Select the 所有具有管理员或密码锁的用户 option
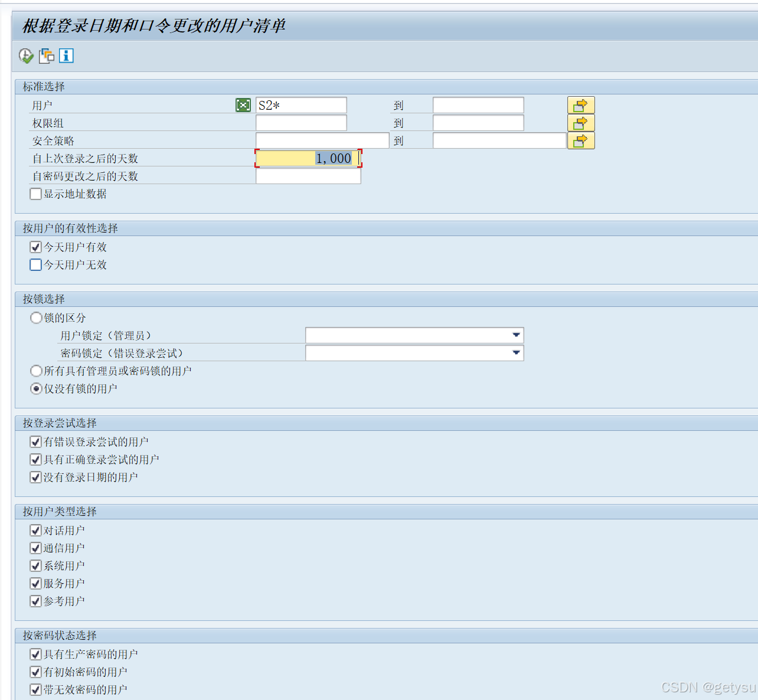Screen dimensions: 758x700 [x=36, y=371]
